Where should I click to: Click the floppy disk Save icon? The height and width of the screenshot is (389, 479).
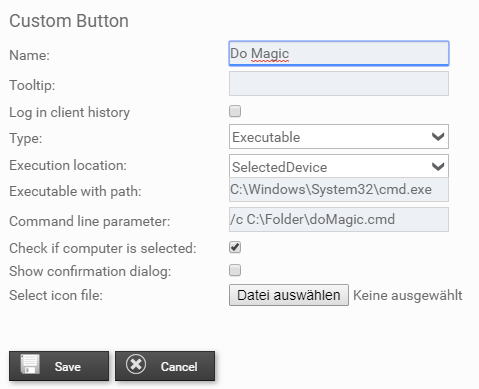30,364
